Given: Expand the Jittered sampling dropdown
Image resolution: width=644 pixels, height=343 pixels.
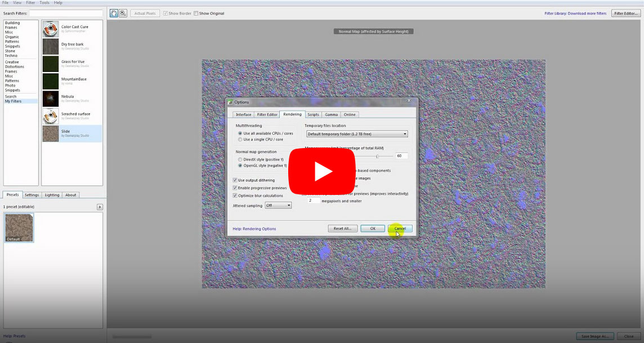Looking at the screenshot, I should pos(279,206).
